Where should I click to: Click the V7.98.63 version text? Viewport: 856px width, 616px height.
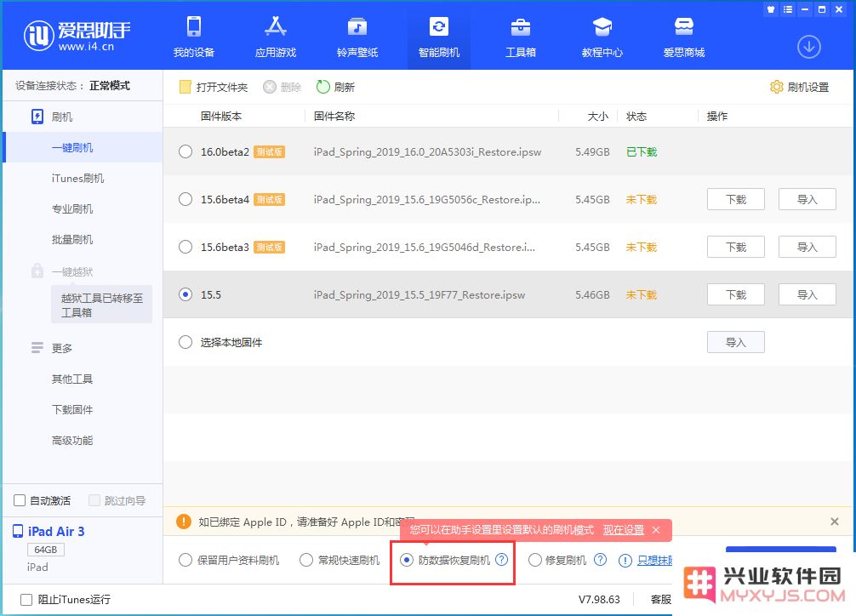599,600
